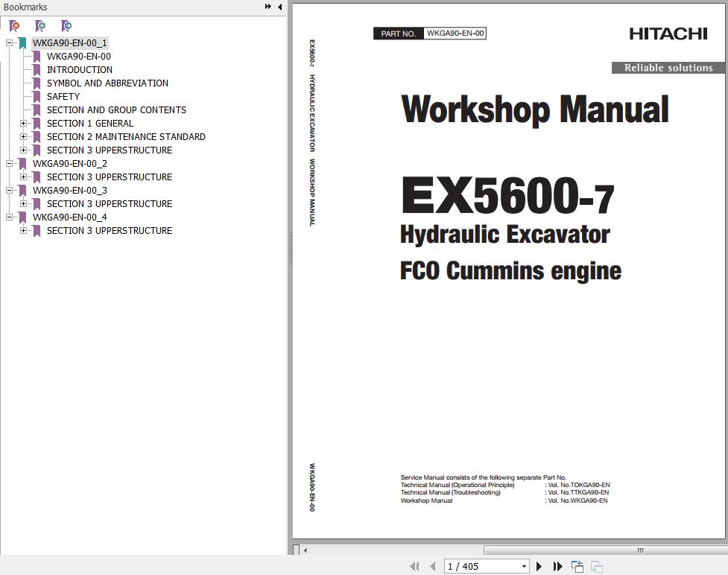Click the bookmark icon beside SAFETY
This screenshot has width=728, height=575.
(37, 97)
